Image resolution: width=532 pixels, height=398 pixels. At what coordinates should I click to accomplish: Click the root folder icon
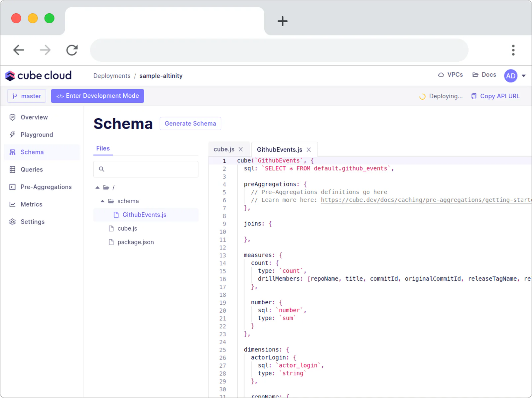coord(106,187)
